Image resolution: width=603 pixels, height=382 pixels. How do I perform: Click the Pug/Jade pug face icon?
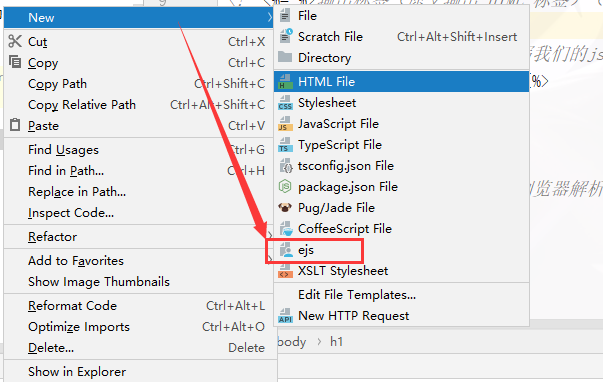pos(285,208)
